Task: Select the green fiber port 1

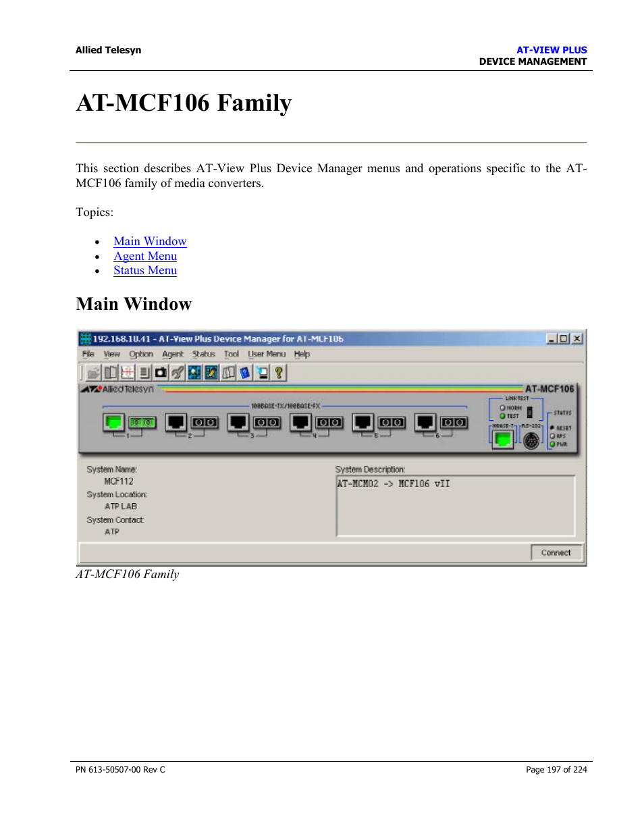Action: click(142, 423)
